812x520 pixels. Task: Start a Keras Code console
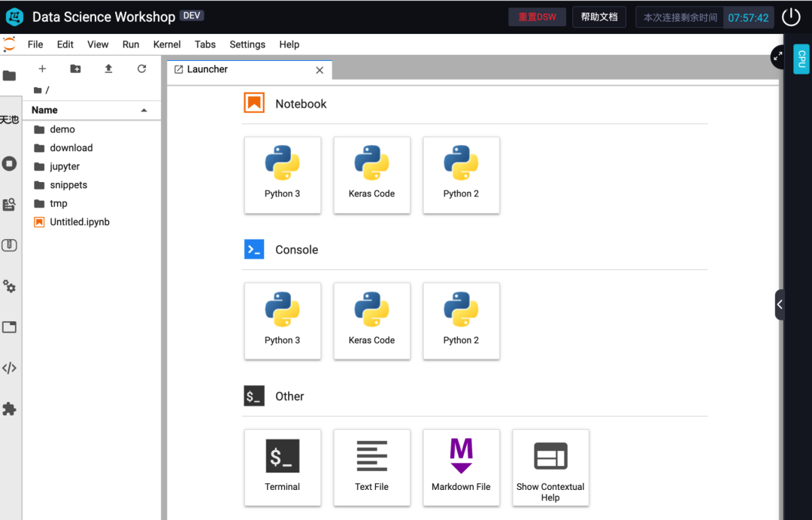[372, 321]
